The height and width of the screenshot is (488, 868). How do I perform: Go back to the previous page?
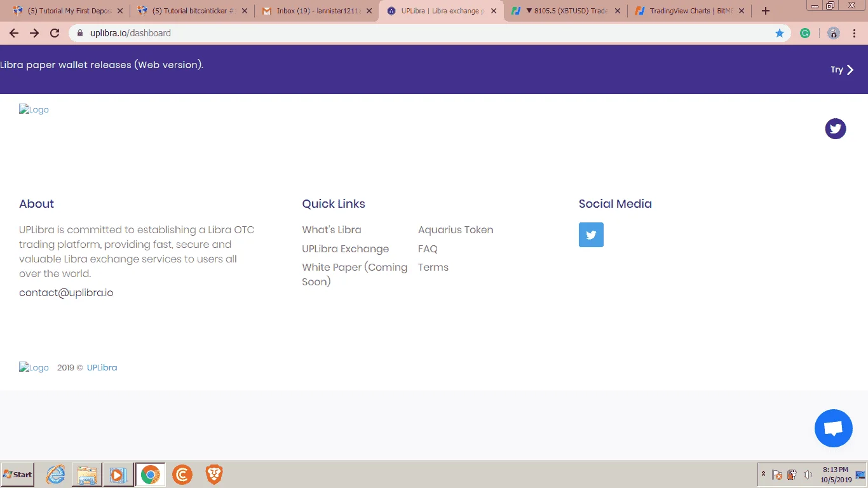(x=14, y=33)
